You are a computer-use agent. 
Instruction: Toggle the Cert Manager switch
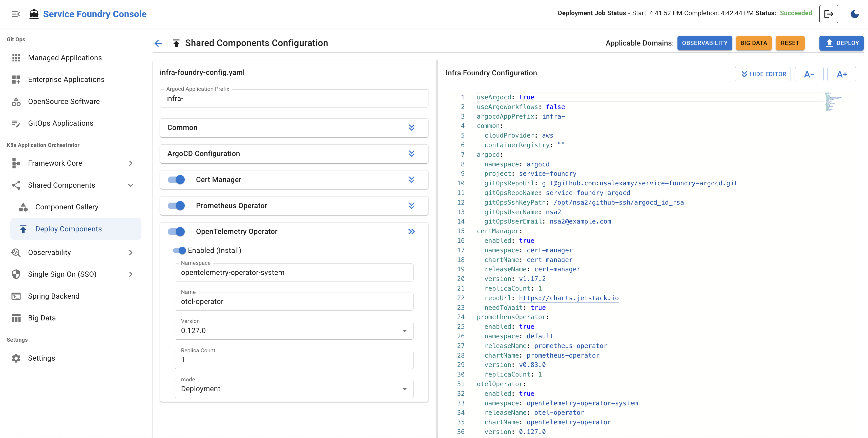[x=177, y=180]
